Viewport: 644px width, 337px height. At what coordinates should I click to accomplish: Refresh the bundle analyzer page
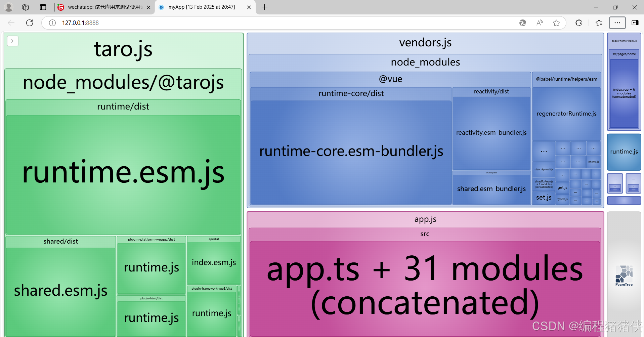click(30, 23)
